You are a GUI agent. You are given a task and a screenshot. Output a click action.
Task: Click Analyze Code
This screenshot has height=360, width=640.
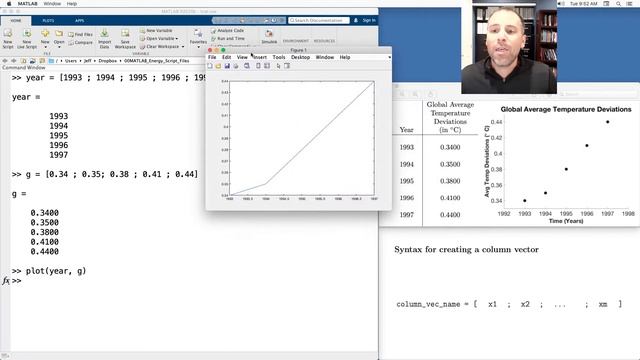click(x=227, y=31)
